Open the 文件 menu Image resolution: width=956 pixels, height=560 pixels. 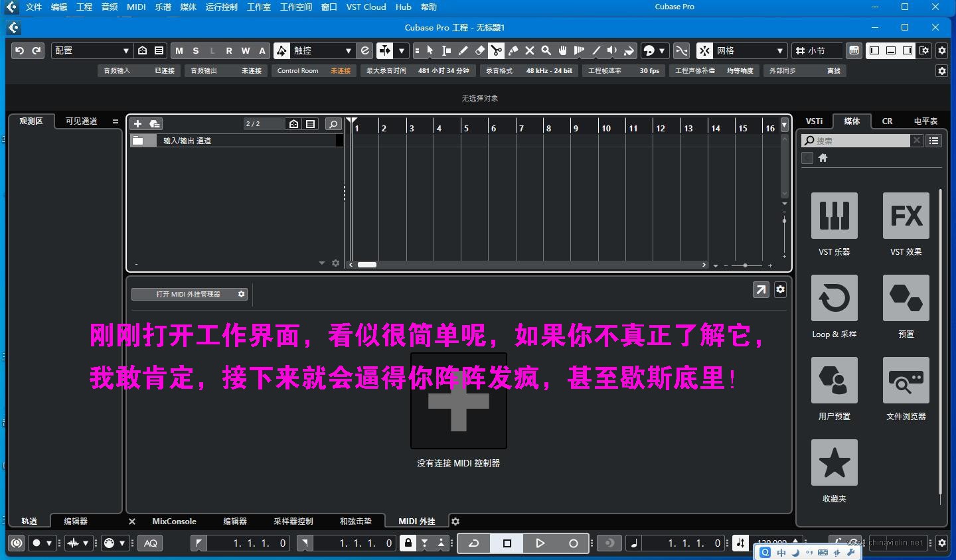[x=33, y=7]
